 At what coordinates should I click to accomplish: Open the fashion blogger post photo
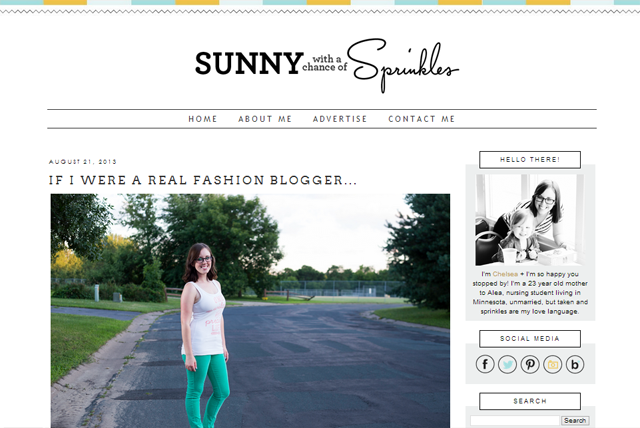250,311
